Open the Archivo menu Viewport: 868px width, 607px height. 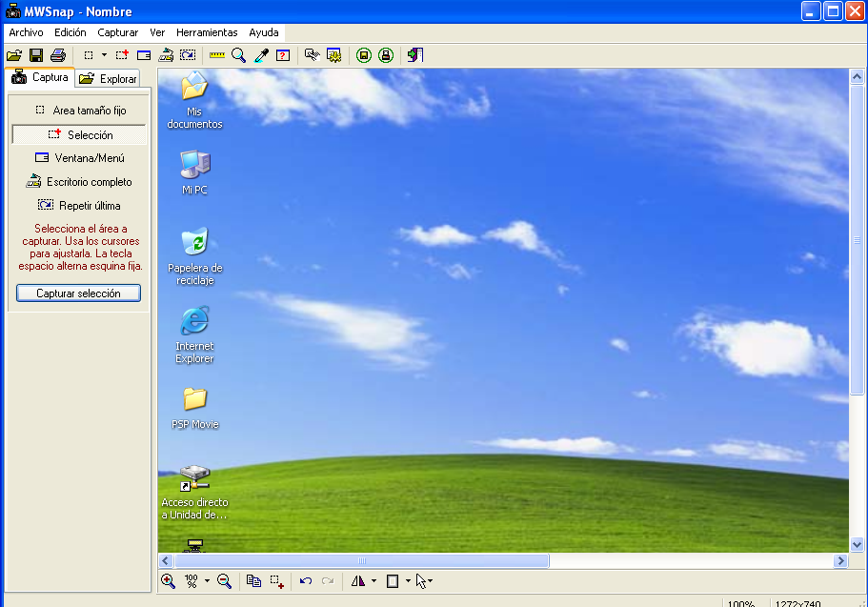26,32
